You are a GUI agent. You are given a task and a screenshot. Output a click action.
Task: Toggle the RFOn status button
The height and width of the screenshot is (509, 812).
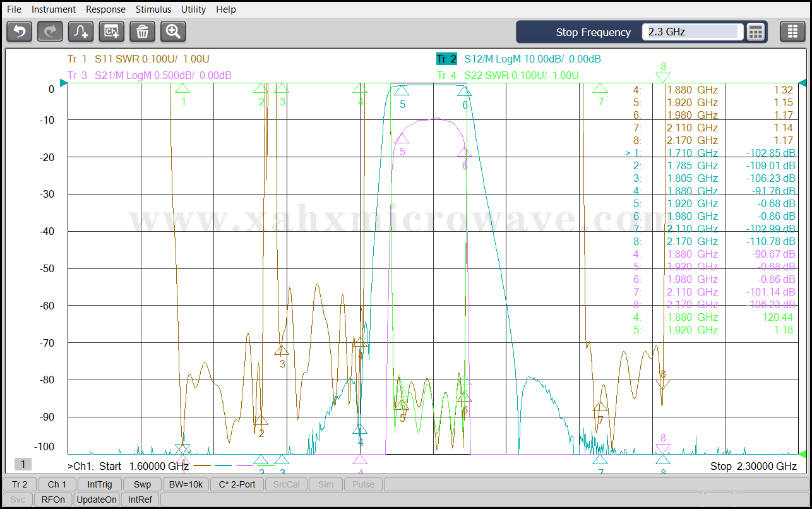coord(53,500)
